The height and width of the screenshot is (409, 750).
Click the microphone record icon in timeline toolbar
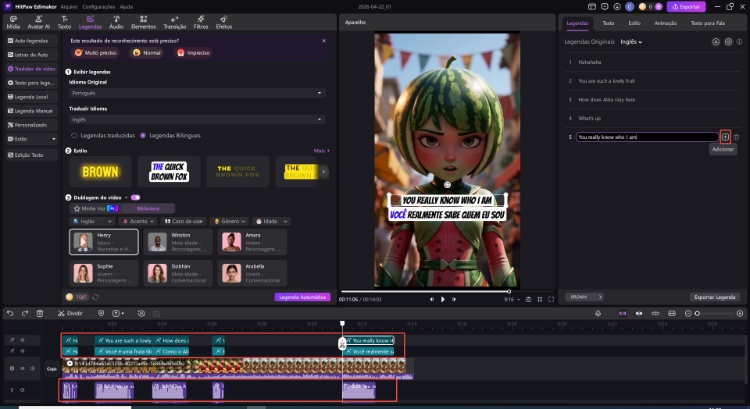(598, 313)
